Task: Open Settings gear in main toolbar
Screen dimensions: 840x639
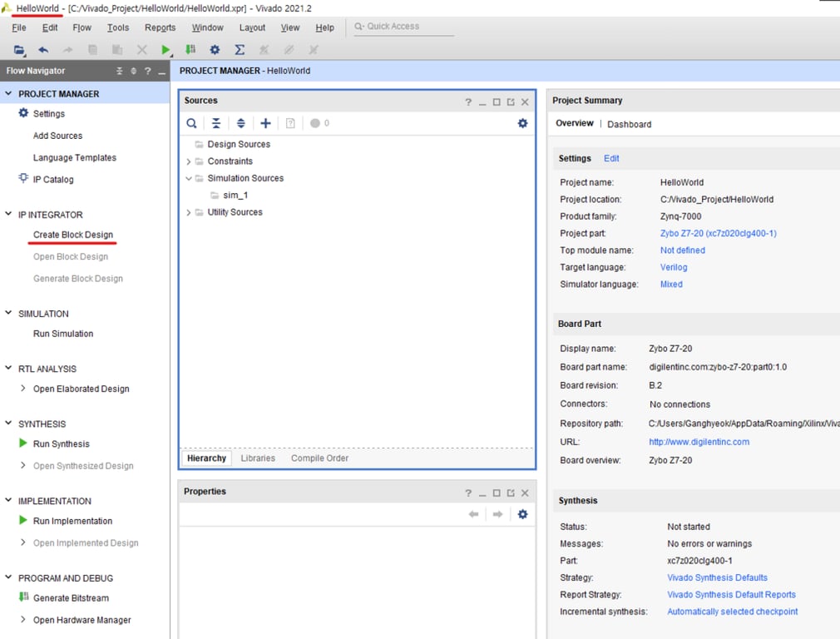Action: pos(215,50)
